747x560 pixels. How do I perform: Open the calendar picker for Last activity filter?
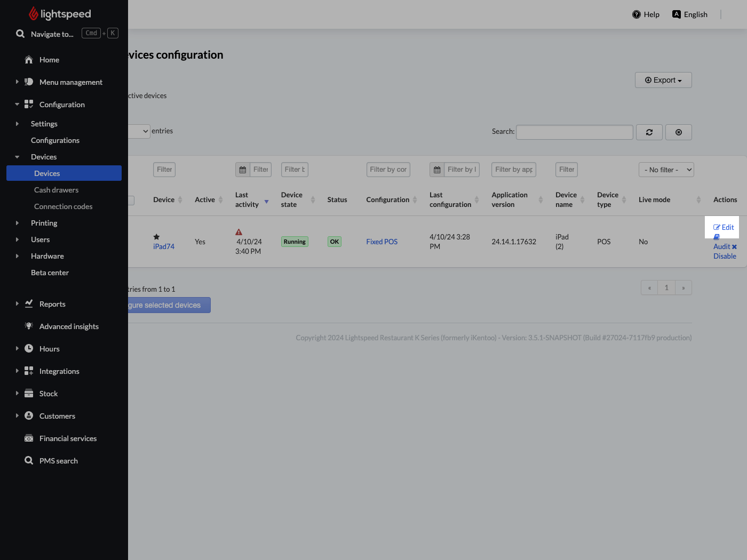(x=242, y=169)
